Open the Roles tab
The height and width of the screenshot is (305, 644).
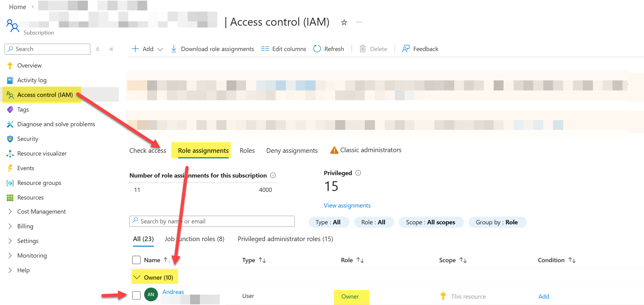[x=247, y=151]
